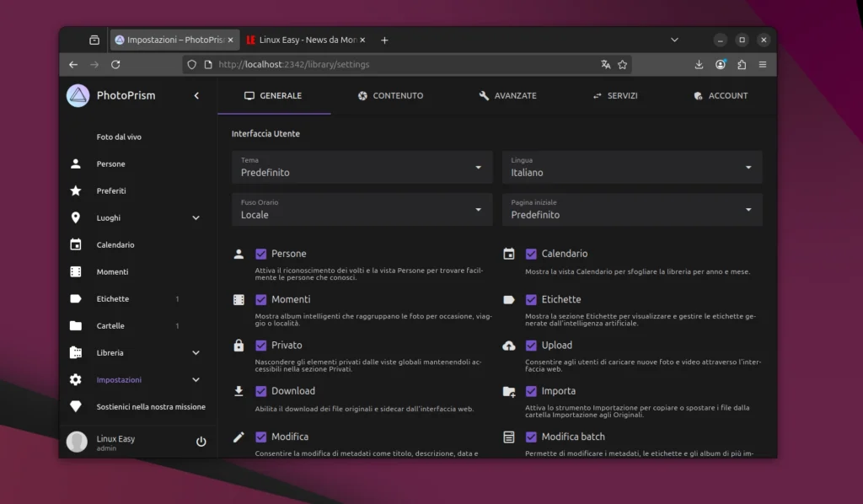Open the Tema dropdown

pos(362,167)
